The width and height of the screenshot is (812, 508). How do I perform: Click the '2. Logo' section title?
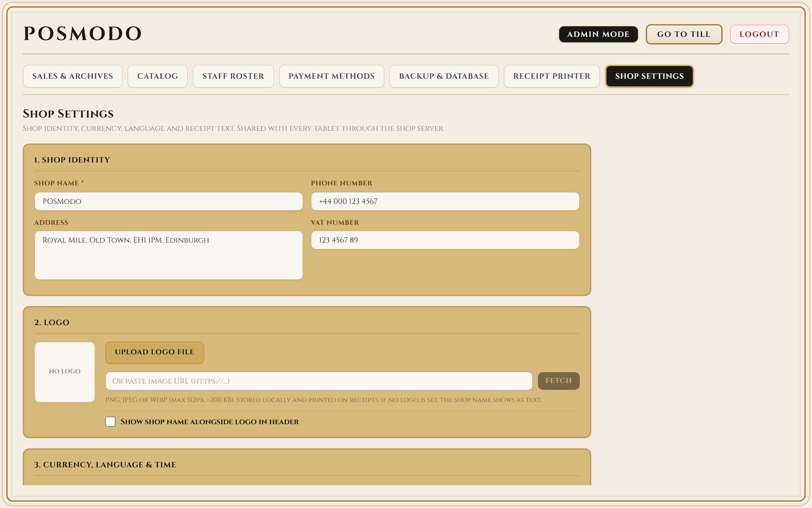pos(52,323)
